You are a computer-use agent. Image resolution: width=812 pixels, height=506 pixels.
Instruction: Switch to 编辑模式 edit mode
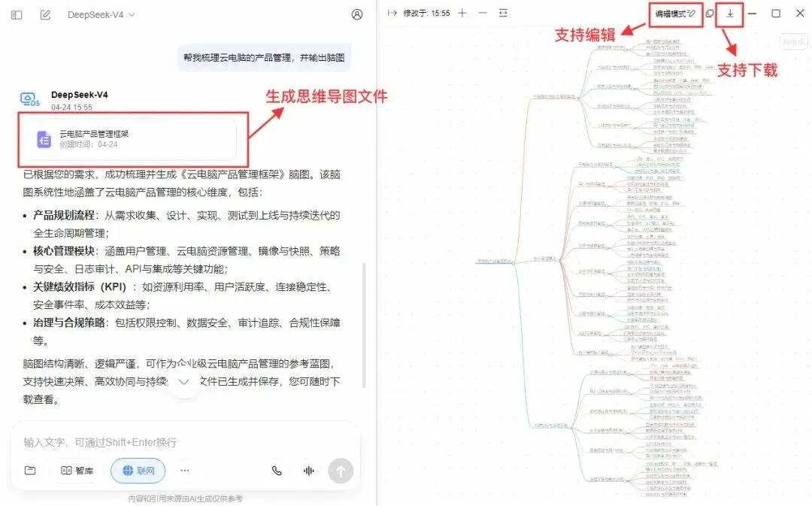point(675,14)
